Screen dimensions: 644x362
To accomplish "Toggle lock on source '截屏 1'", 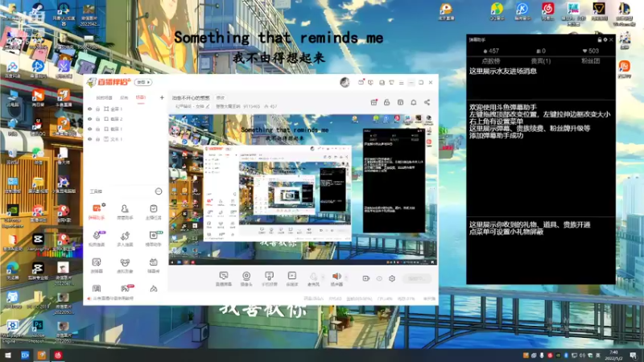I will click(x=97, y=129).
